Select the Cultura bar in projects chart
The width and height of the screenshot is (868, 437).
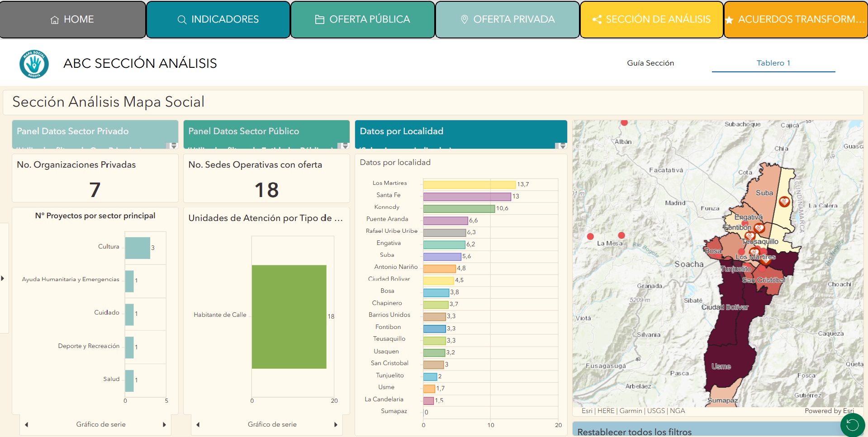138,248
